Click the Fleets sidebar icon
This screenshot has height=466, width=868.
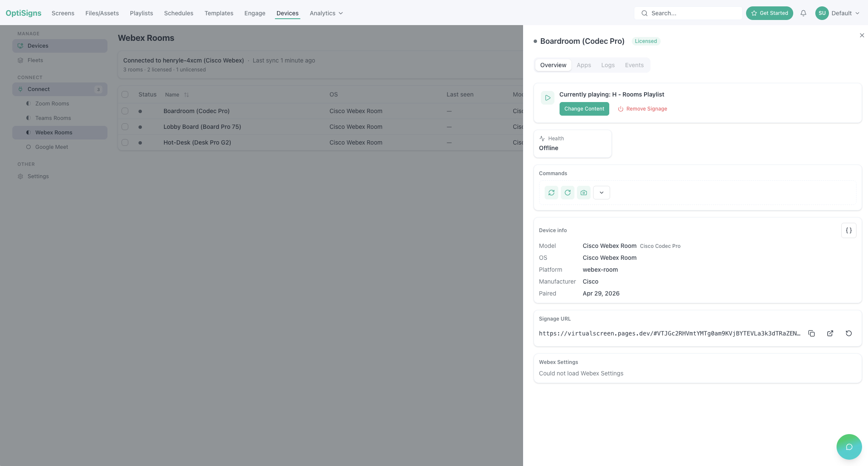click(x=20, y=60)
